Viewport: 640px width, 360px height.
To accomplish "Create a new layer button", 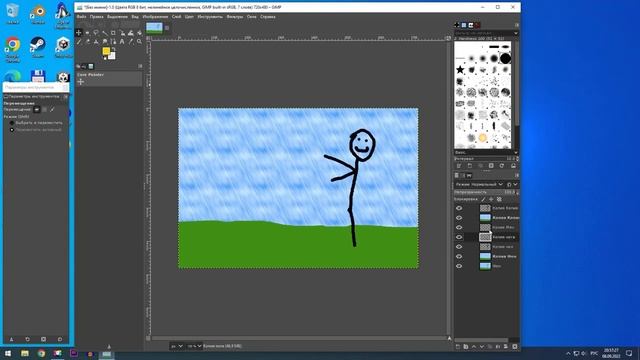I will [x=458, y=347].
